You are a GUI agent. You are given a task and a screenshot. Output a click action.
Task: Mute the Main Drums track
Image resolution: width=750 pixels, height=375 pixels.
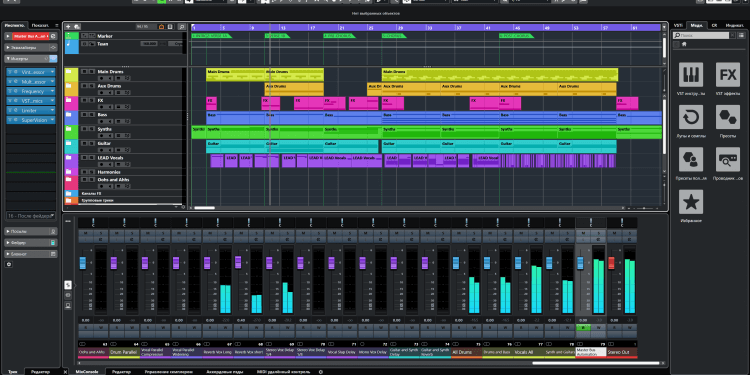pos(84,71)
